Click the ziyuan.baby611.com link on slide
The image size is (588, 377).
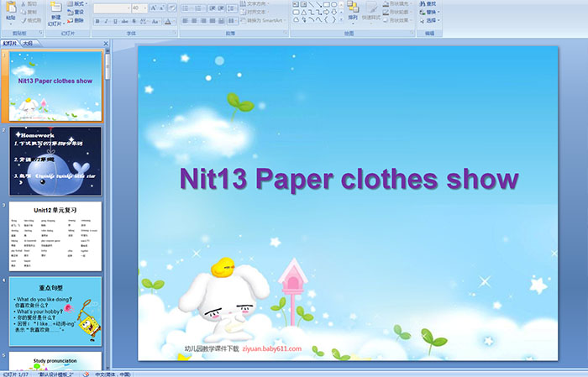pos(272,349)
